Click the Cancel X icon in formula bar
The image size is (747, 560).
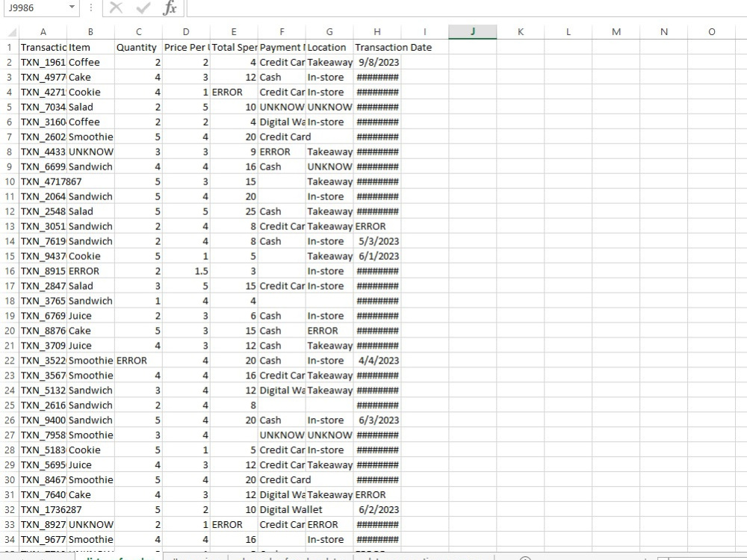[x=116, y=7]
